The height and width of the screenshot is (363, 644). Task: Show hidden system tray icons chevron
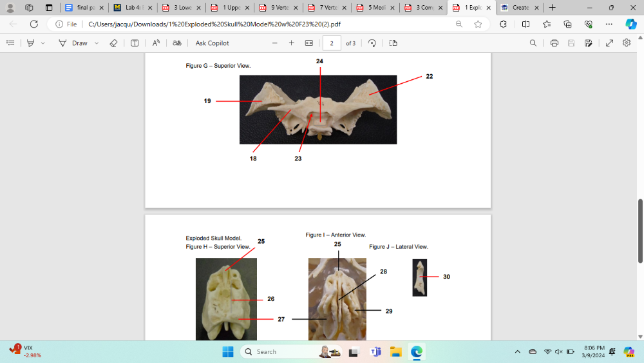(x=517, y=351)
